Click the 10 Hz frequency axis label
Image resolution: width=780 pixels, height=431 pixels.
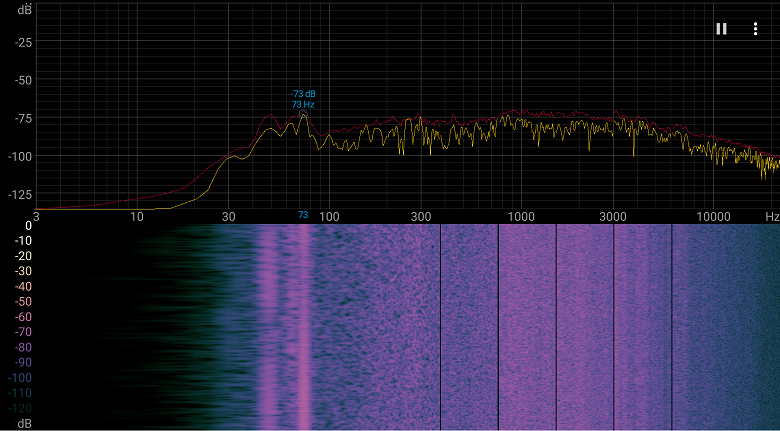click(136, 216)
